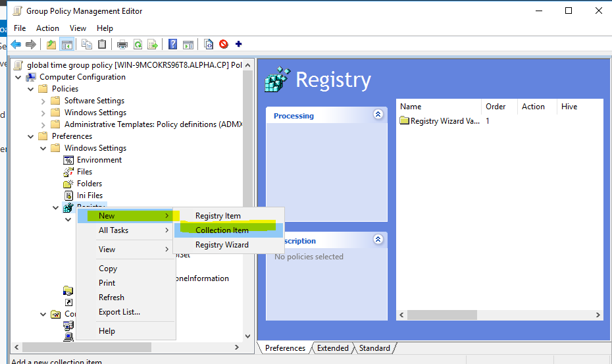Click the Paste clipboard toolbar icon
The image size is (612, 364).
tap(102, 44)
